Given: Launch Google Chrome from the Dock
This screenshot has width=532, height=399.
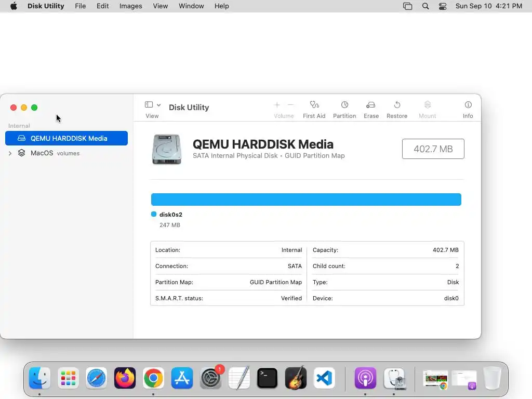Looking at the screenshot, I should 153,378.
